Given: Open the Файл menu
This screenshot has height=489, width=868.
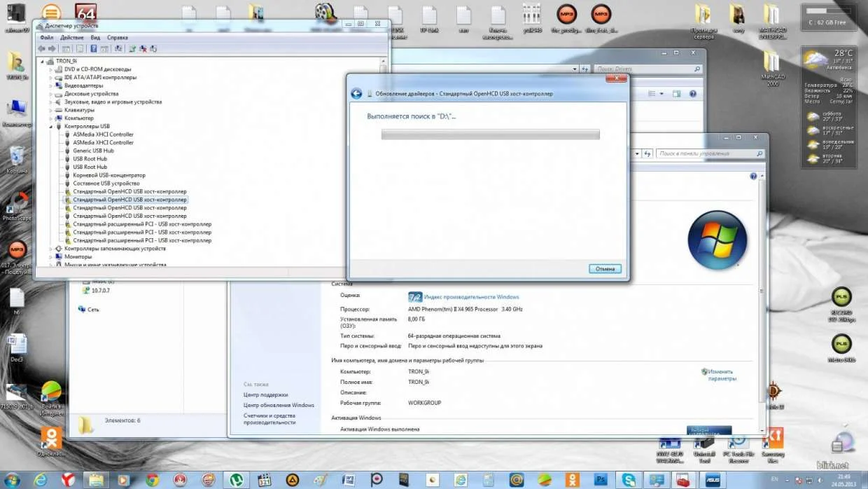Looking at the screenshot, I should (46, 37).
